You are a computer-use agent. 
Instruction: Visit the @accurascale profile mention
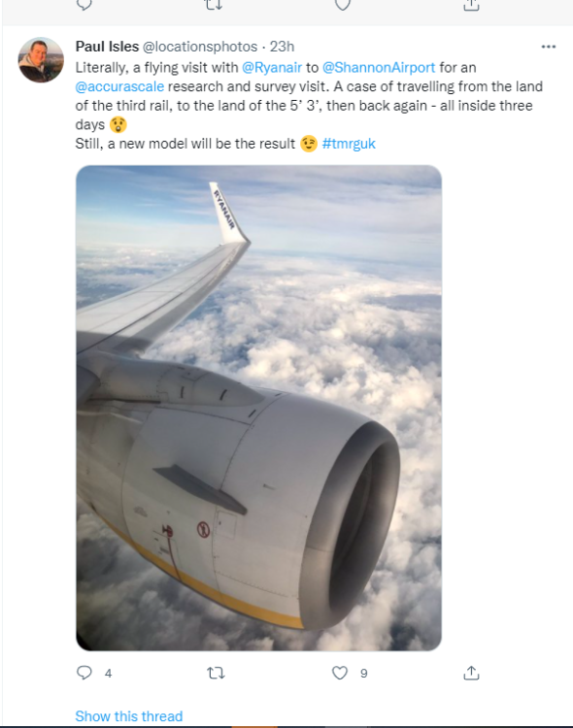119,86
